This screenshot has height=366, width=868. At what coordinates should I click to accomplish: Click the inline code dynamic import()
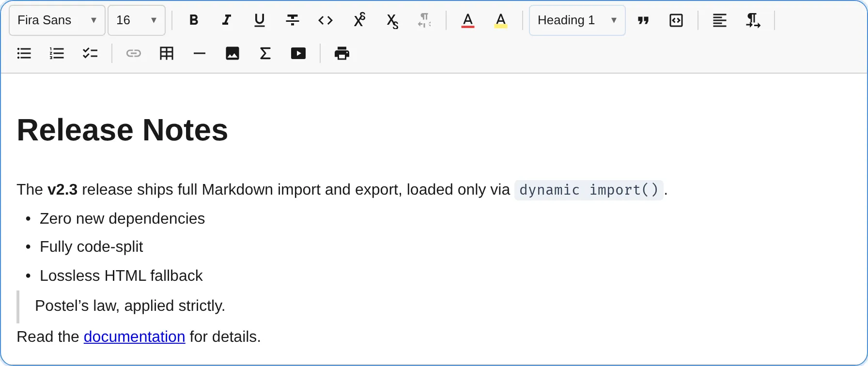pos(589,190)
